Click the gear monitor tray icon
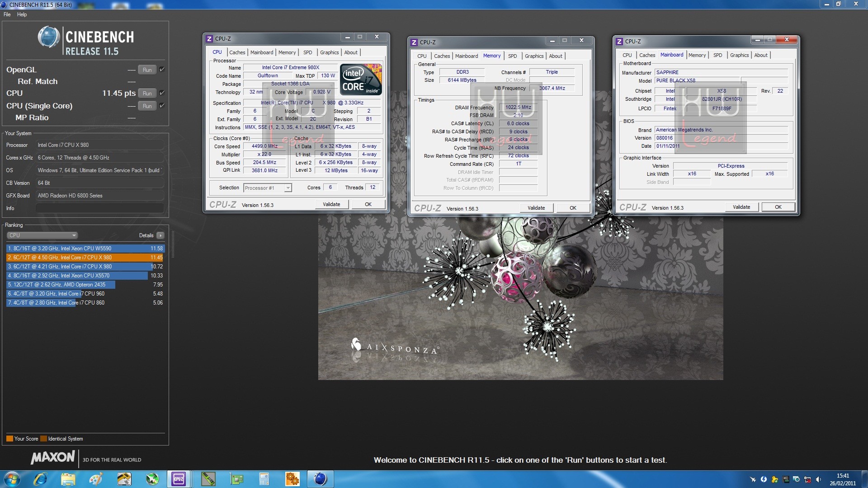The width and height of the screenshot is (868, 488). pyautogui.click(x=796, y=479)
